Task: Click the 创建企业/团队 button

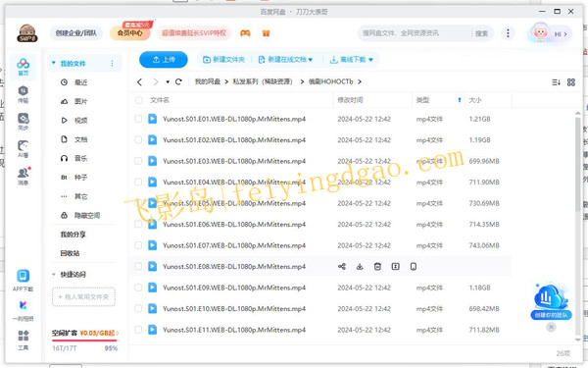Action: pos(76,33)
